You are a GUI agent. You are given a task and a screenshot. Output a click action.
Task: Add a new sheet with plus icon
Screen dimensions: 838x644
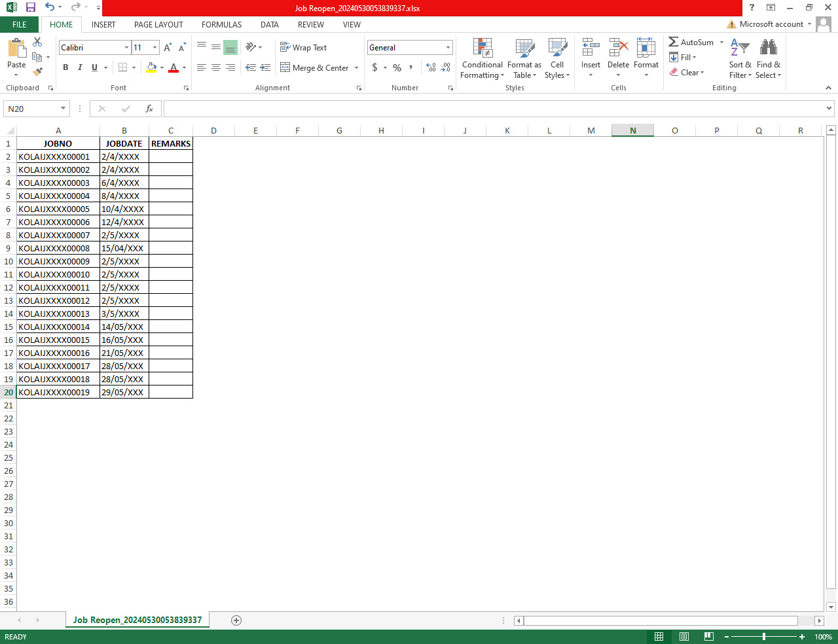click(236, 620)
